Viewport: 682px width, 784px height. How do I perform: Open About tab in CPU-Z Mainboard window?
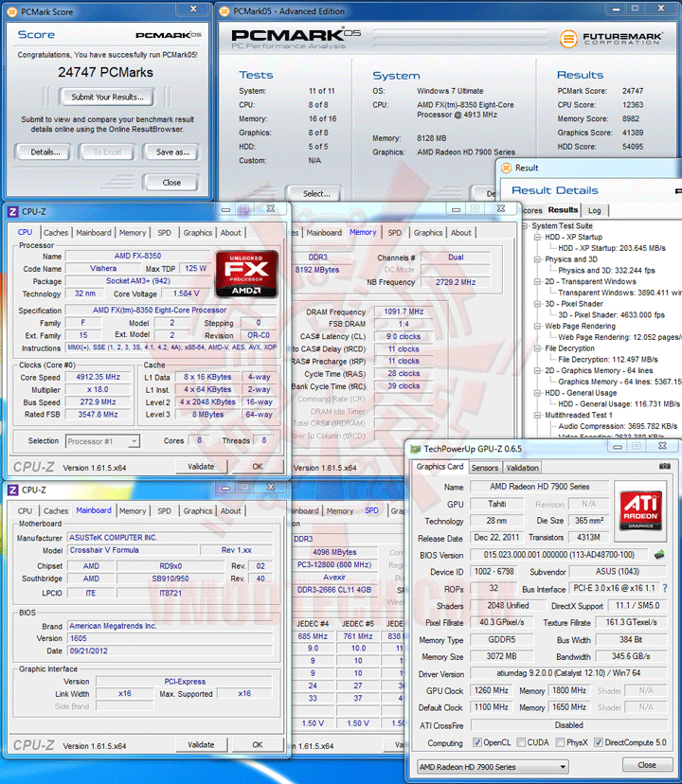(231, 511)
